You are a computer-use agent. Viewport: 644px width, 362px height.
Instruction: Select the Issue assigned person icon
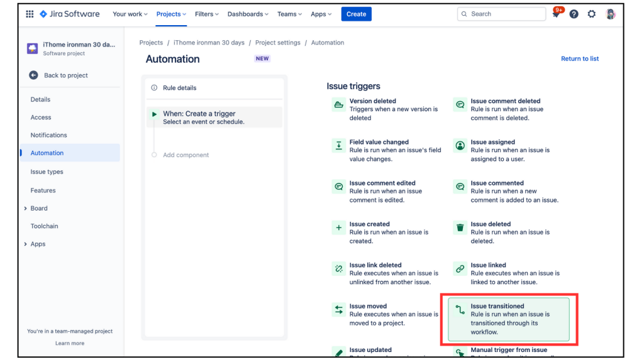460,146
